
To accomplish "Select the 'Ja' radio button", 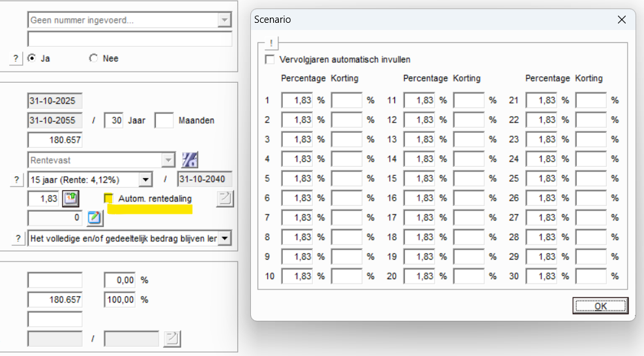I will point(31,59).
